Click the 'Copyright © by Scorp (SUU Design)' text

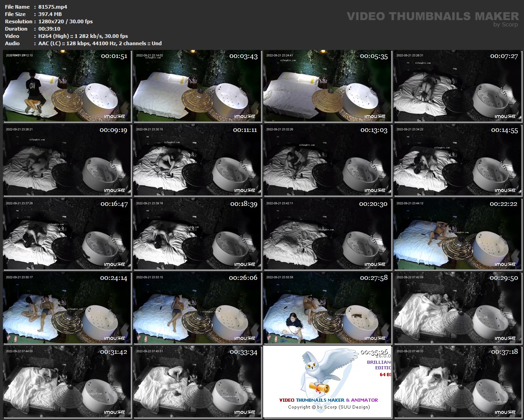pyautogui.click(x=328, y=407)
